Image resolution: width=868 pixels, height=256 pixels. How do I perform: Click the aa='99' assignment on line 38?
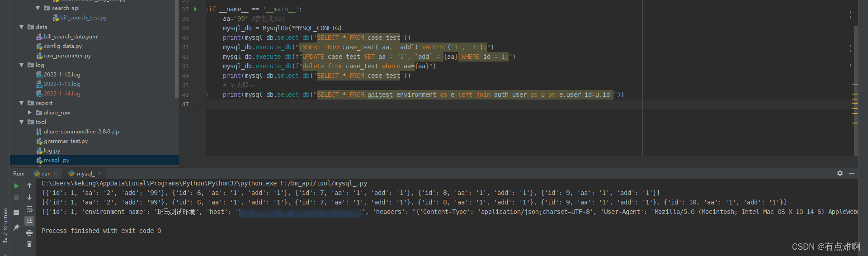pyautogui.click(x=235, y=19)
